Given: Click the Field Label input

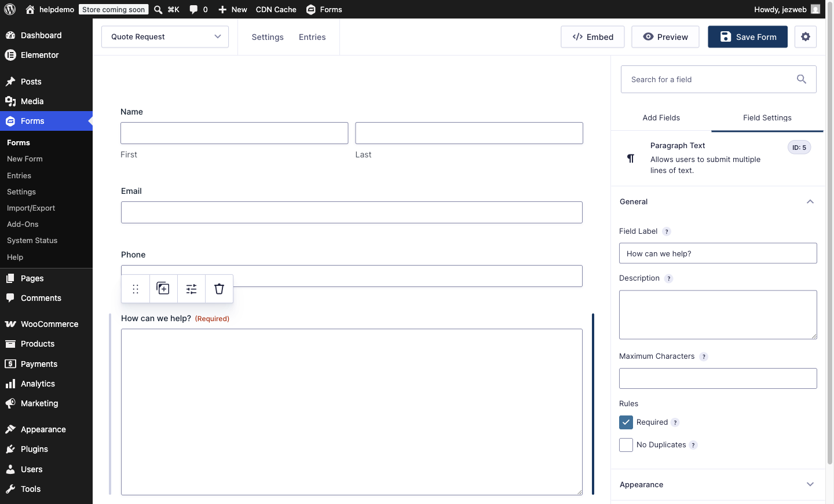Looking at the screenshot, I should pos(718,253).
